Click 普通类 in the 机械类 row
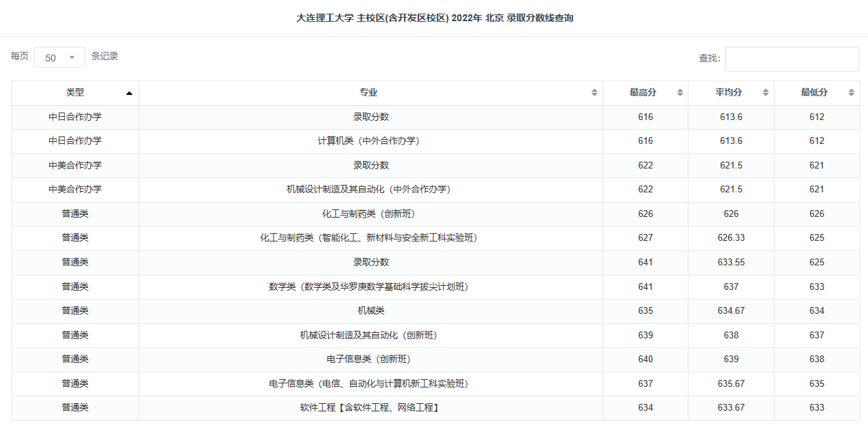The height and width of the screenshot is (425, 868). 75,311
